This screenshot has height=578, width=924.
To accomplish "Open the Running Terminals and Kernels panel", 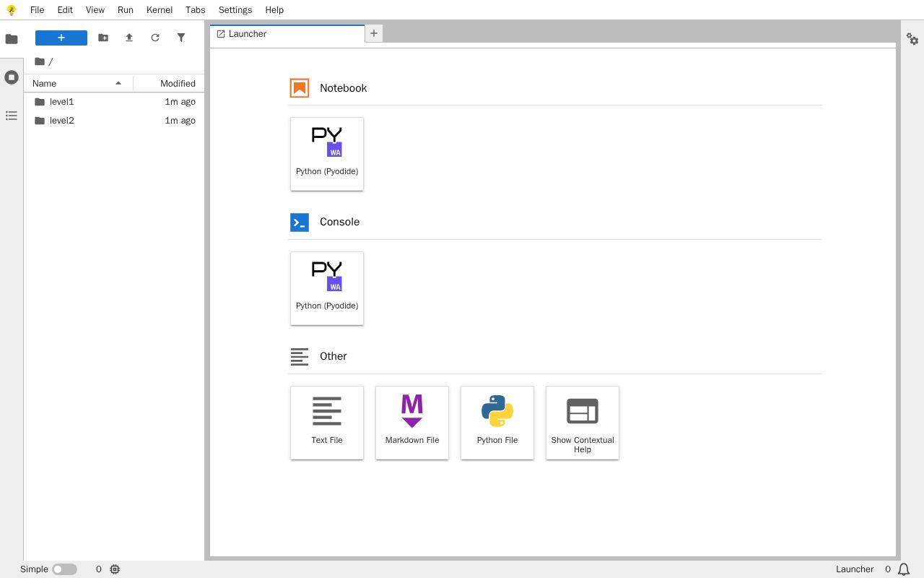I will pyautogui.click(x=12, y=77).
